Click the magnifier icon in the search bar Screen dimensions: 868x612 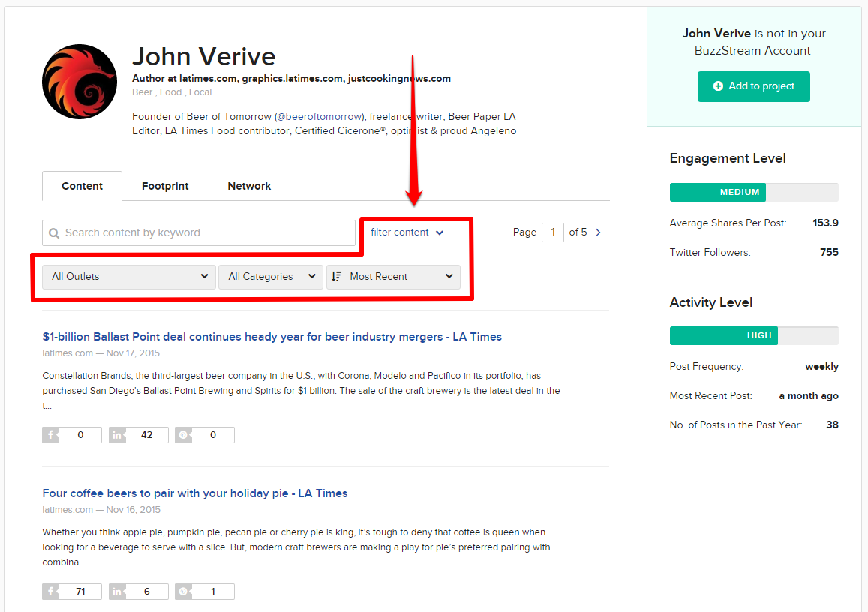54,232
